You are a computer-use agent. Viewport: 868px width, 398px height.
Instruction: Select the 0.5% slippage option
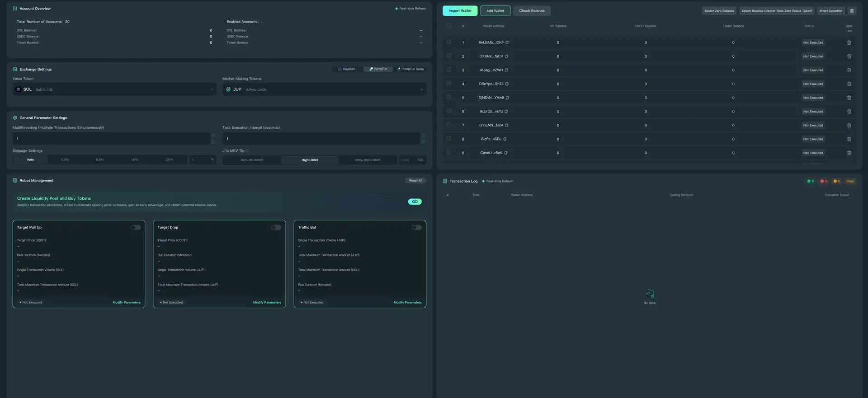point(100,160)
